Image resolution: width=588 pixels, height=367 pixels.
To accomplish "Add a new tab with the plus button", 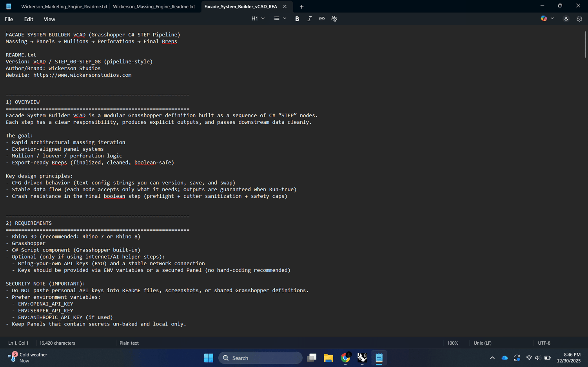I will point(301,7).
